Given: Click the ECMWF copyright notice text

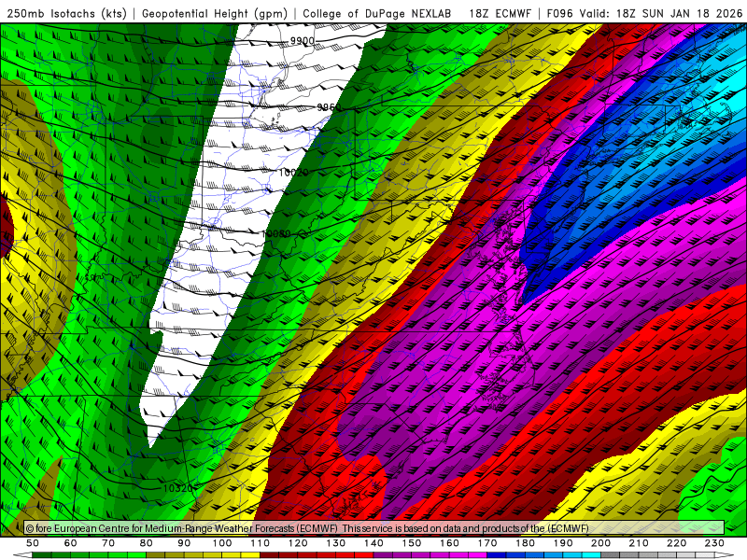Looking at the screenshot, I should point(307,528).
